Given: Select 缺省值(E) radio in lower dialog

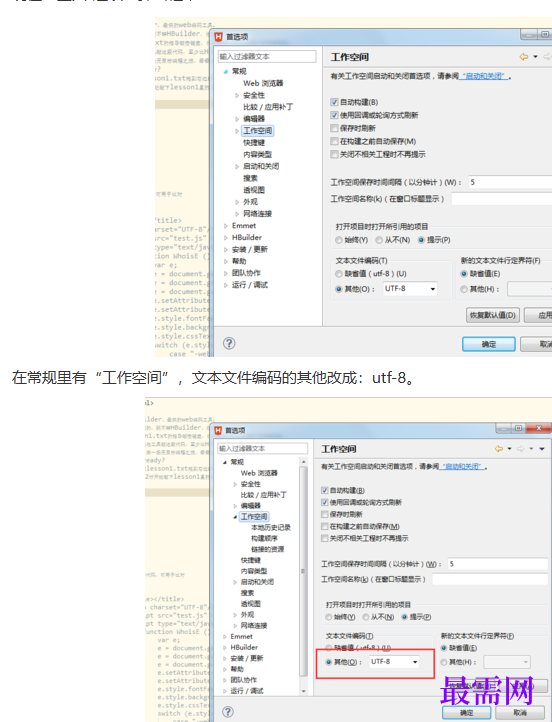Looking at the screenshot, I should [x=444, y=648].
